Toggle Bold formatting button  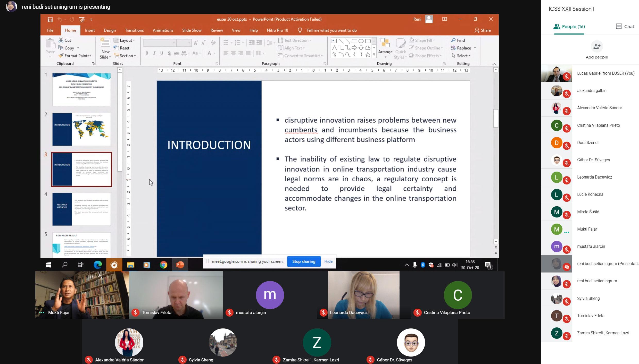click(x=147, y=53)
